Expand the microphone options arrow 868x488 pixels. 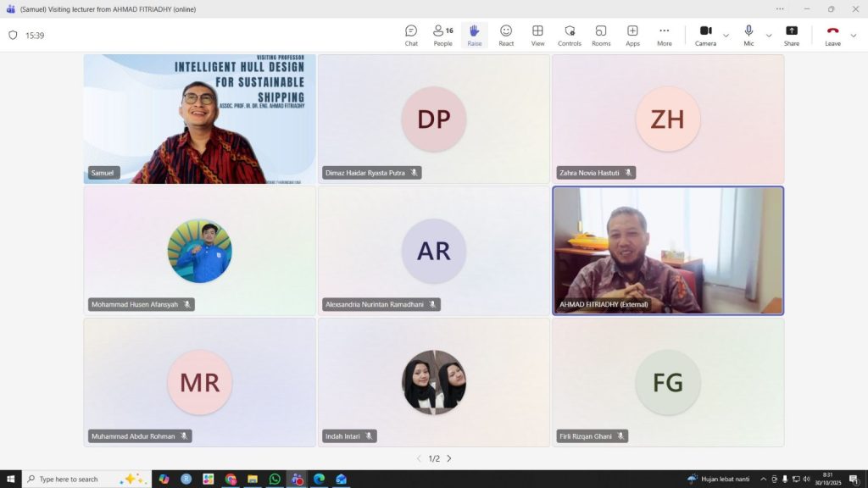769,36
